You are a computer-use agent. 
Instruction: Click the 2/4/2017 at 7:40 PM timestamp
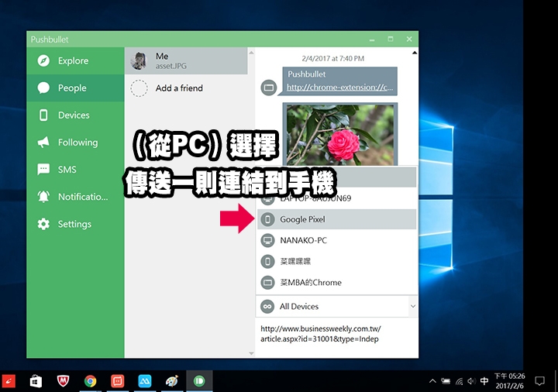[x=333, y=58]
